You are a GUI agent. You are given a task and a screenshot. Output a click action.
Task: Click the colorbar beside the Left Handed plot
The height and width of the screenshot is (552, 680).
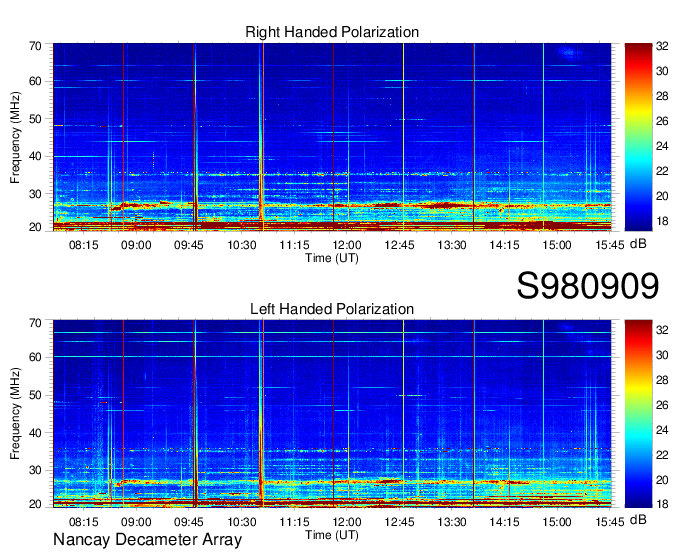click(x=638, y=414)
